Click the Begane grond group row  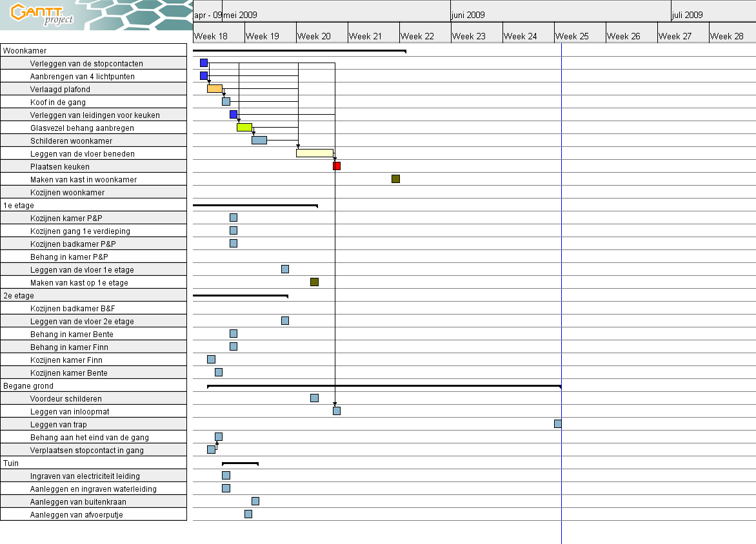[94, 385]
